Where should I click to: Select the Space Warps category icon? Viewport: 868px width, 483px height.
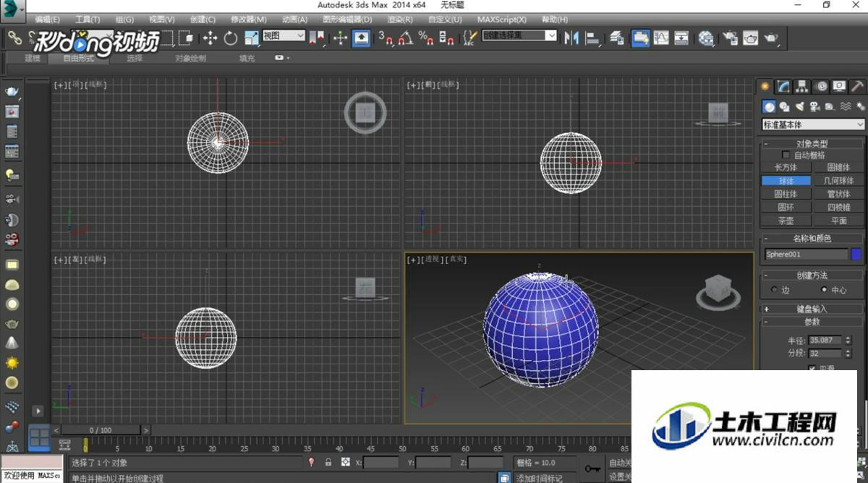(845, 107)
